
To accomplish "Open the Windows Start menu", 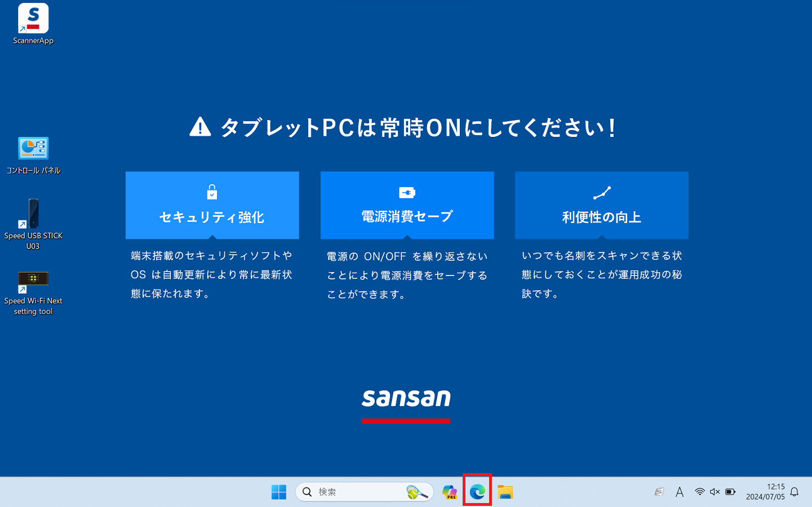I will pyautogui.click(x=278, y=492).
